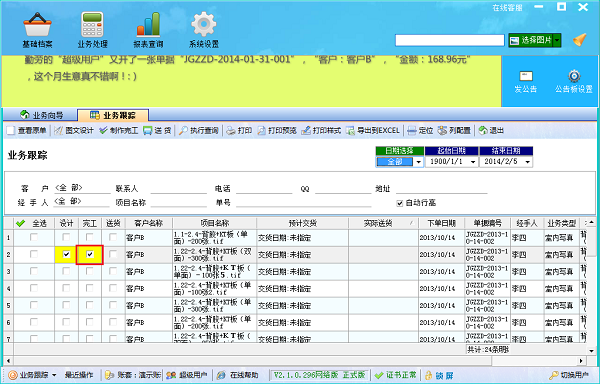Click vertical scrollbar down arrow
Viewport: 600px width, 384px height.
click(x=592, y=350)
